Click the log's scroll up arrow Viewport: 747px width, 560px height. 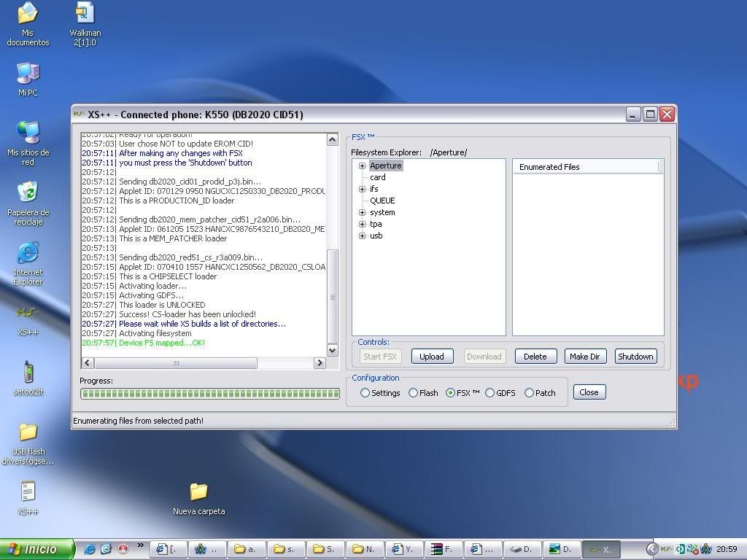coord(333,139)
